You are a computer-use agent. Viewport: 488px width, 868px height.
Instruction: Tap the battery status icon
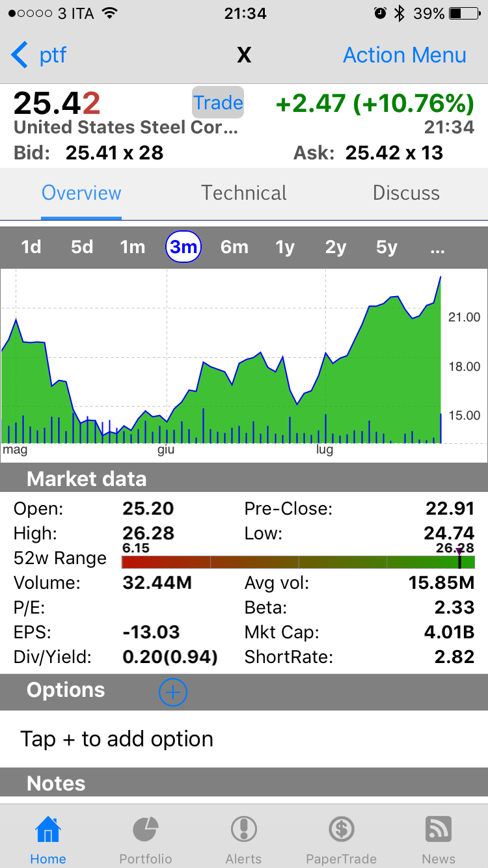click(465, 13)
